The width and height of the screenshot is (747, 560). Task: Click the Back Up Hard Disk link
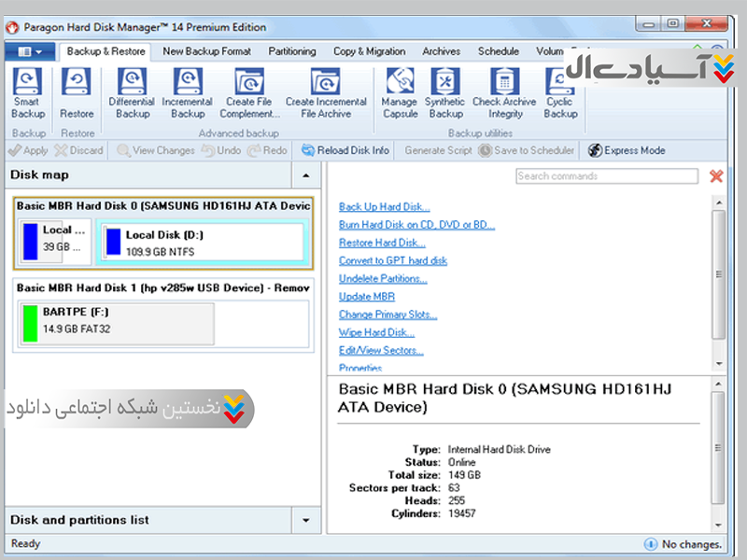tap(384, 207)
